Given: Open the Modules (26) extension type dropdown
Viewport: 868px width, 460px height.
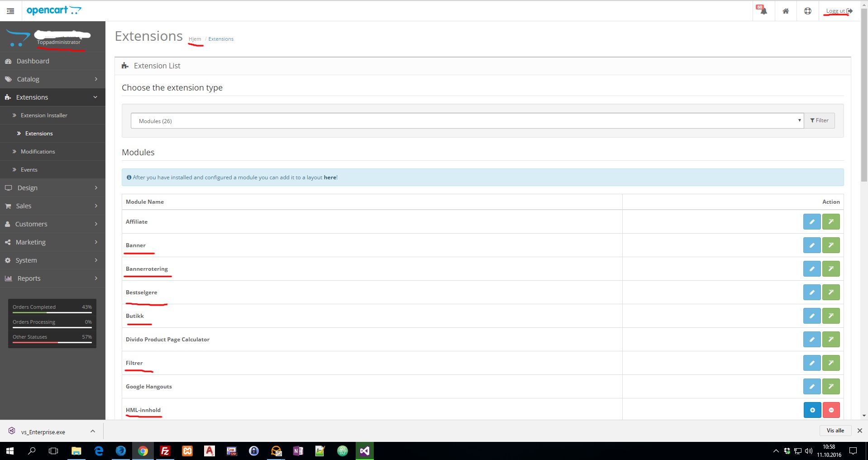Looking at the screenshot, I should (x=467, y=121).
